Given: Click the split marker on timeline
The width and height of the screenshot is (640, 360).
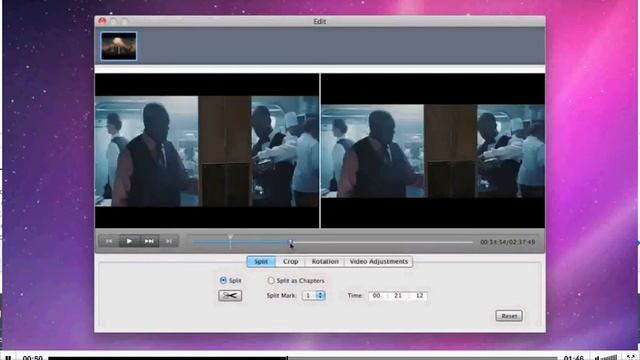Looking at the screenshot, I should [x=230, y=237].
